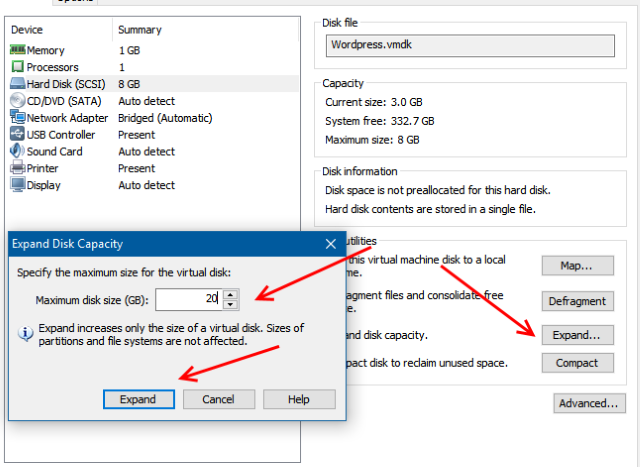The width and height of the screenshot is (640, 467).
Task: Click the Network Adapter icon
Action: coord(17,118)
